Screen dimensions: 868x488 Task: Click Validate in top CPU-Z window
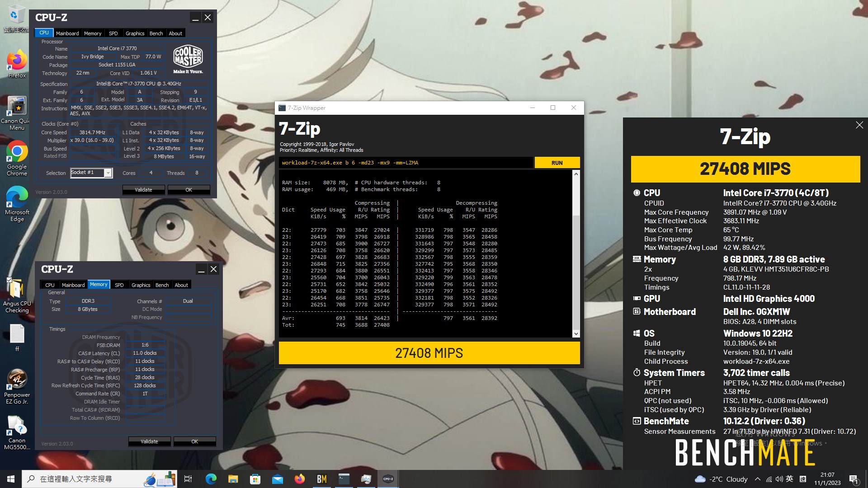pos(143,190)
